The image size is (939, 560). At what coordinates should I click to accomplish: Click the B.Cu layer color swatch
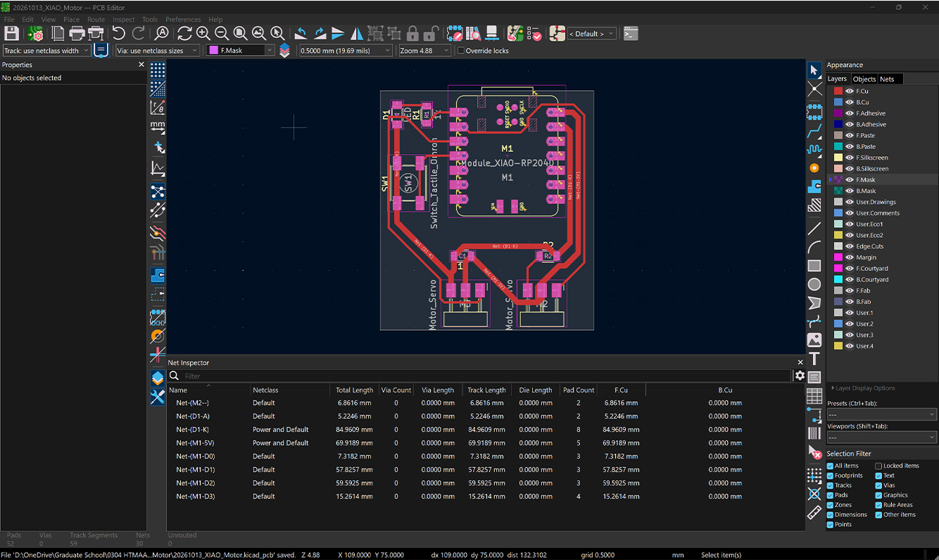pyautogui.click(x=838, y=102)
